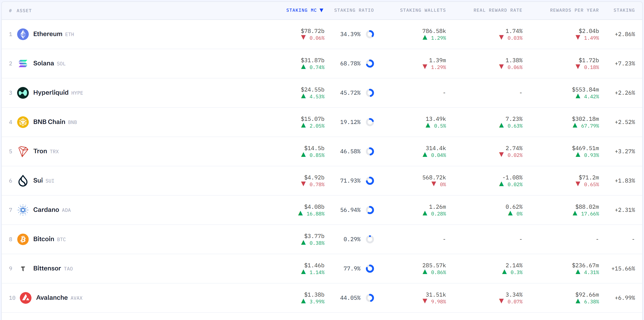The width and height of the screenshot is (644, 320).
Task: Click Tron's staking ratio donut chart
Action: coord(370,151)
